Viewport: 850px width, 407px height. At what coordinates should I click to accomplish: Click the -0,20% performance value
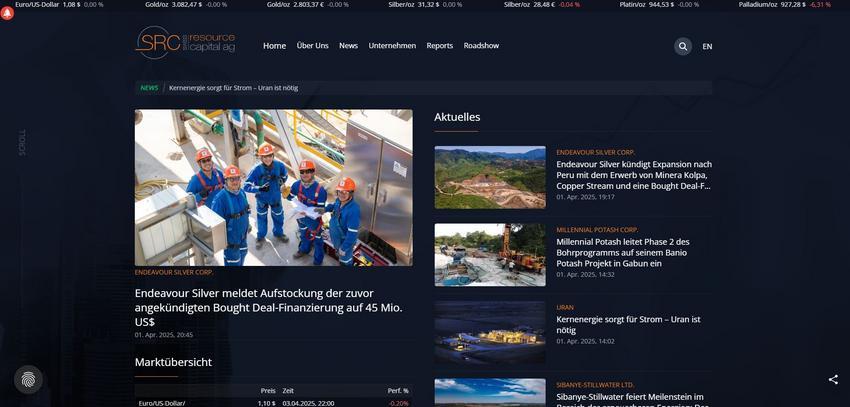[398, 403]
